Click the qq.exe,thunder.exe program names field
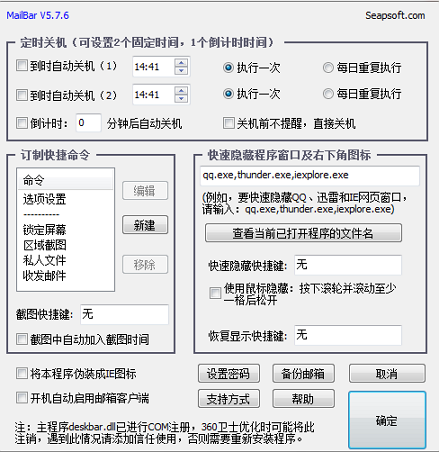This screenshot has width=439, height=452. click(310, 175)
